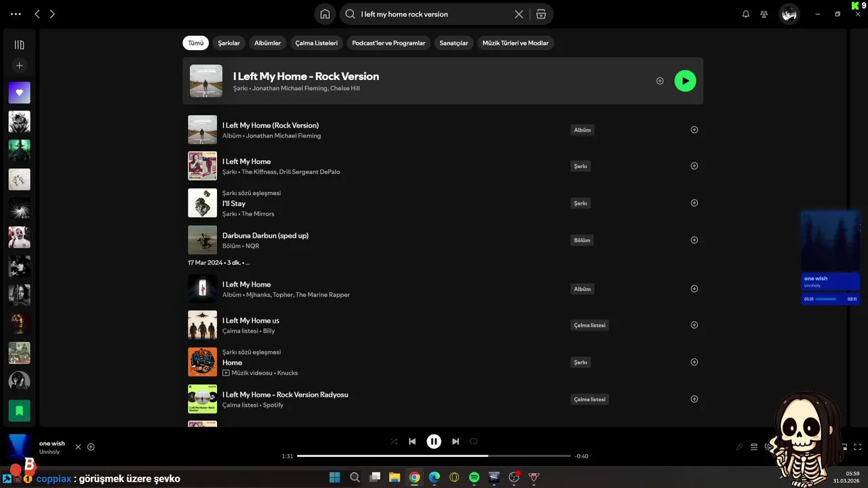Open the three-dots app menu
Image resolution: width=868 pixels, height=488 pixels.
[x=16, y=14]
